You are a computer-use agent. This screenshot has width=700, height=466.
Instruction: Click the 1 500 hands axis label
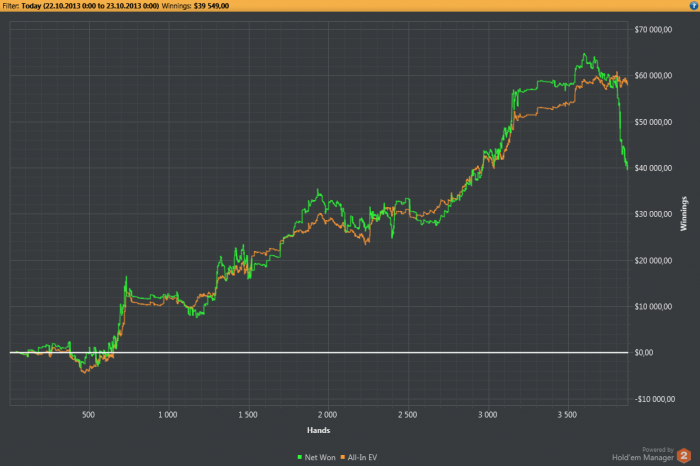[x=248, y=415]
